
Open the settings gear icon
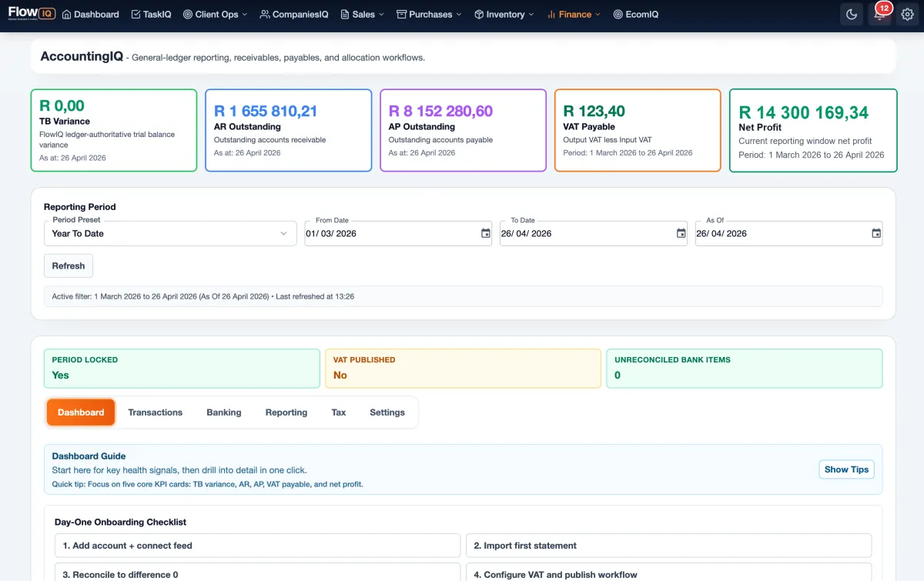[907, 14]
